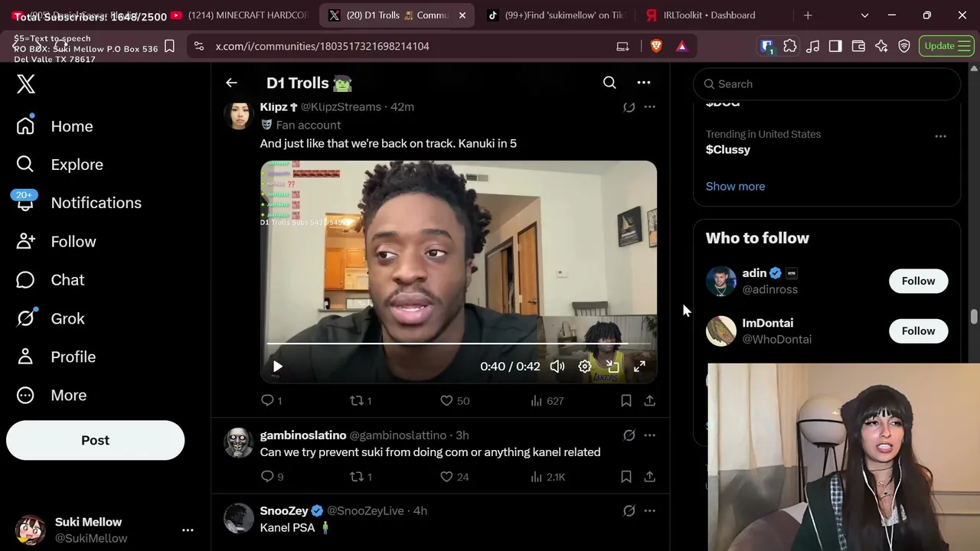Open more options on the gambinoslatino post
Viewport: 980px width, 551px height.
[x=649, y=435]
